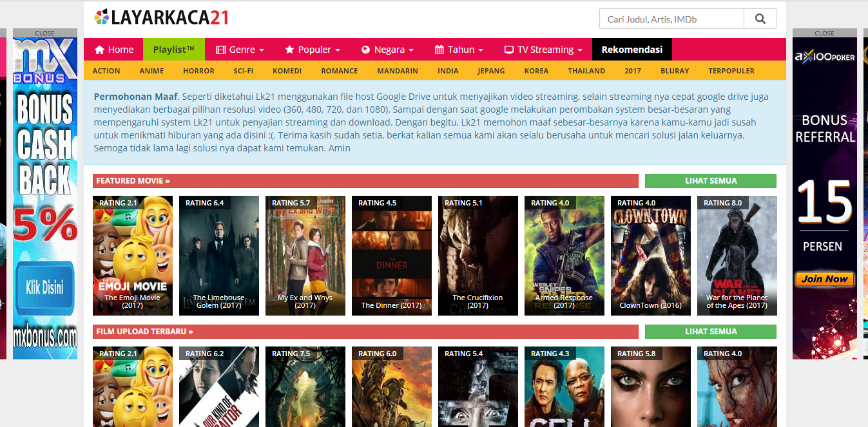This screenshot has height=427, width=868.
Task: Select the ACTION category link
Action: pyautogui.click(x=106, y=71)
